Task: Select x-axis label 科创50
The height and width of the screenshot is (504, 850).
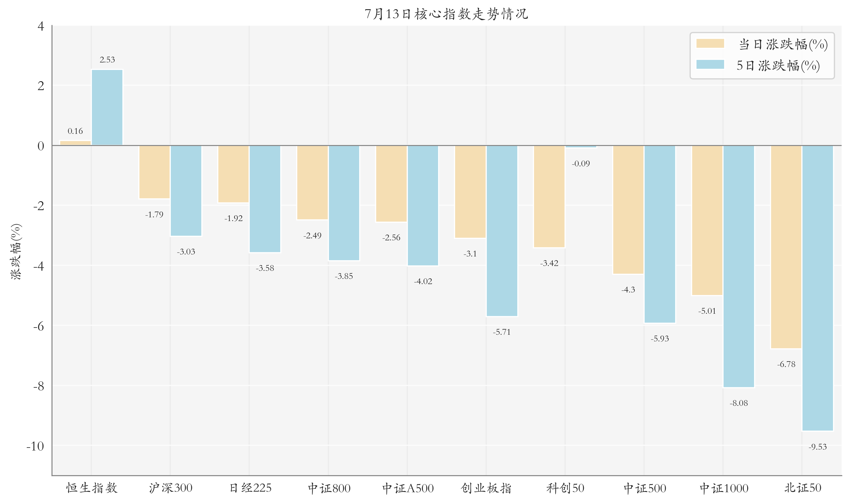Action: coord(565,488)
